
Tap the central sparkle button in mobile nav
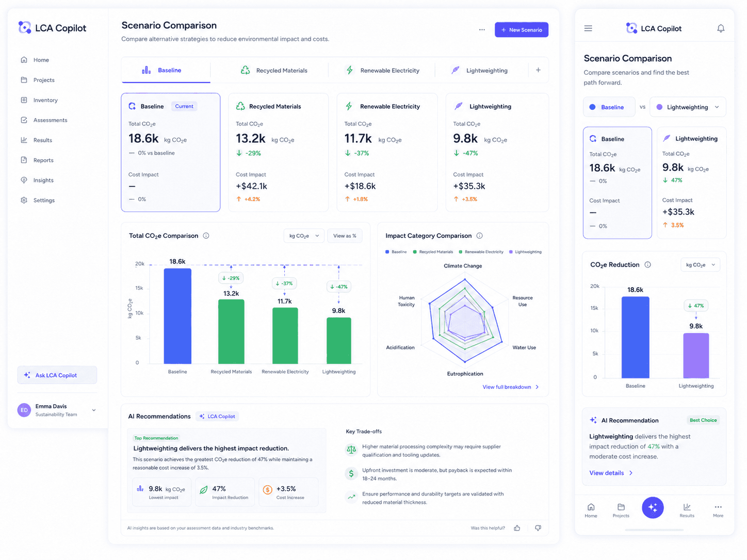click(x=653, y=508)
